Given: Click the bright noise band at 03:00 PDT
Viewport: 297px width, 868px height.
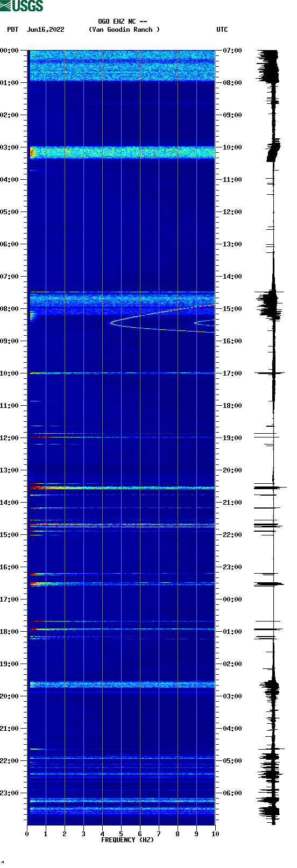Looking at the screenshot, I should click(122, 152).
